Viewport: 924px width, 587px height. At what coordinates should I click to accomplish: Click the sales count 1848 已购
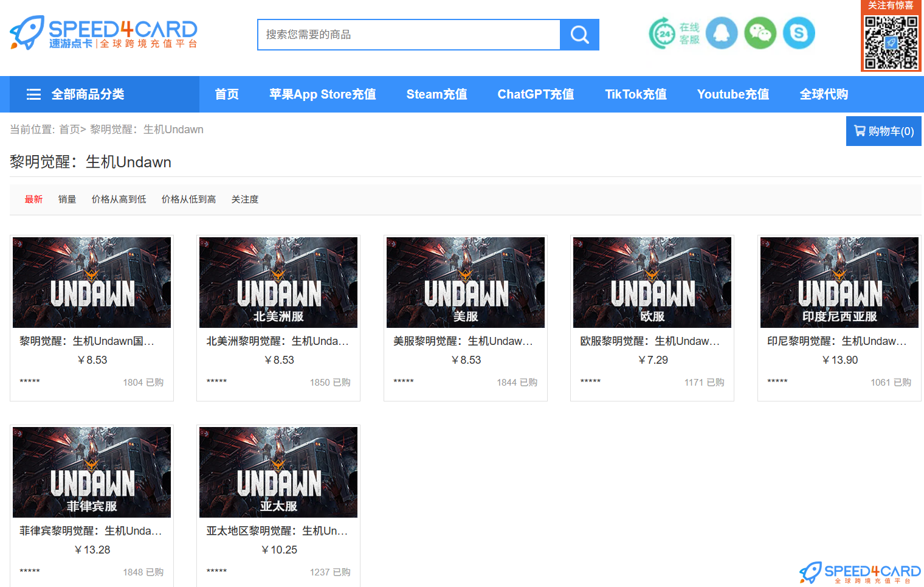[x=143, y=572]
